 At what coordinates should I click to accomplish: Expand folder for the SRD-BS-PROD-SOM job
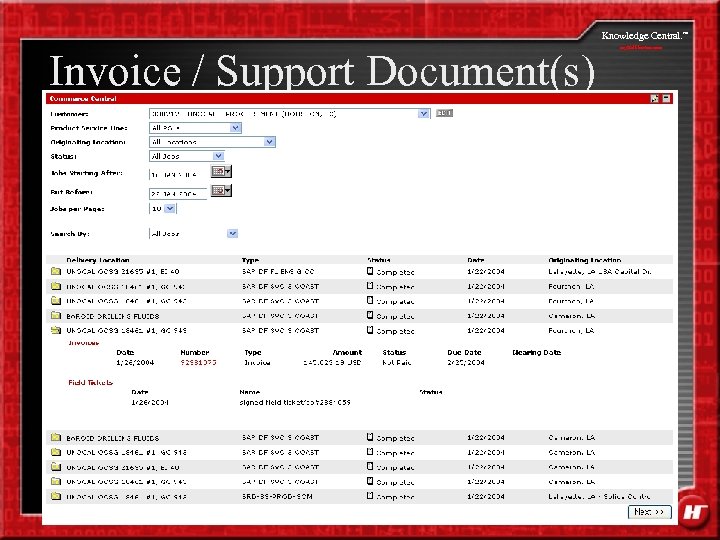(56, 496)
